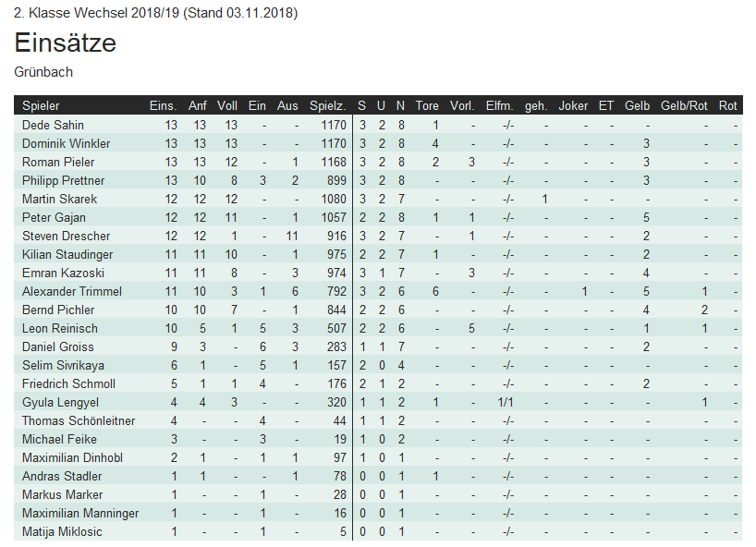The image size is (756, 547).
Task: Open Leon Reinisch's player row
Action: (60, 328)
